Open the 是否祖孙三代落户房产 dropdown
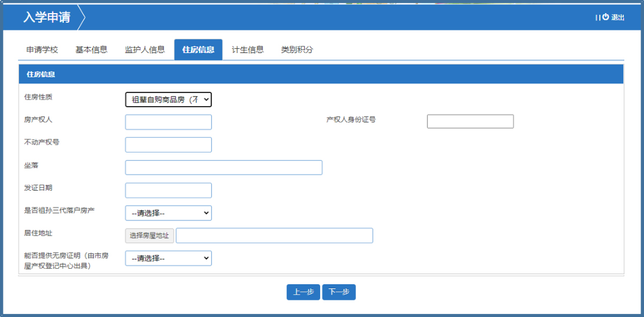Viewport: 644px width, 317px height. coord(168,213)
